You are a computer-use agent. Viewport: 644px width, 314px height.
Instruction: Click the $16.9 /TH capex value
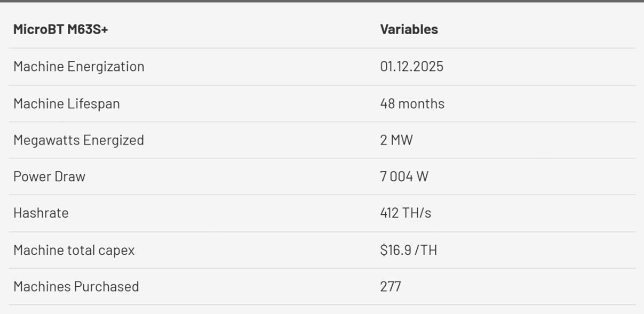click(x=408, y=250)
